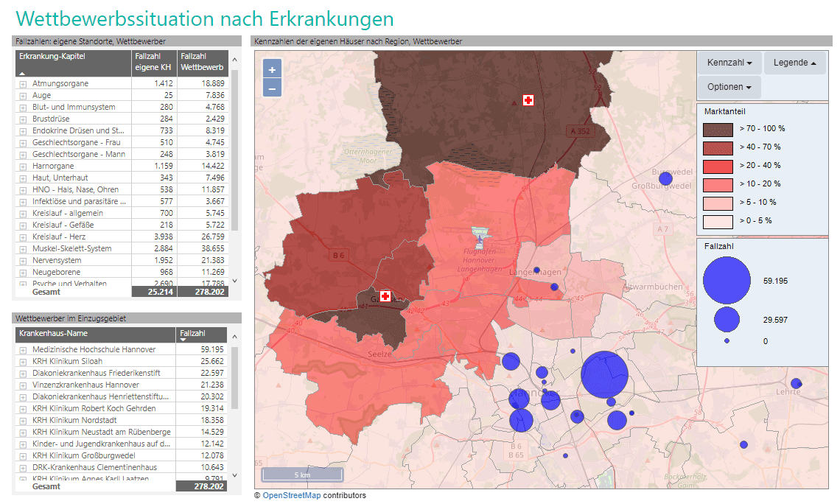Collapse the Legende dropdown

[x=794, y=63]
